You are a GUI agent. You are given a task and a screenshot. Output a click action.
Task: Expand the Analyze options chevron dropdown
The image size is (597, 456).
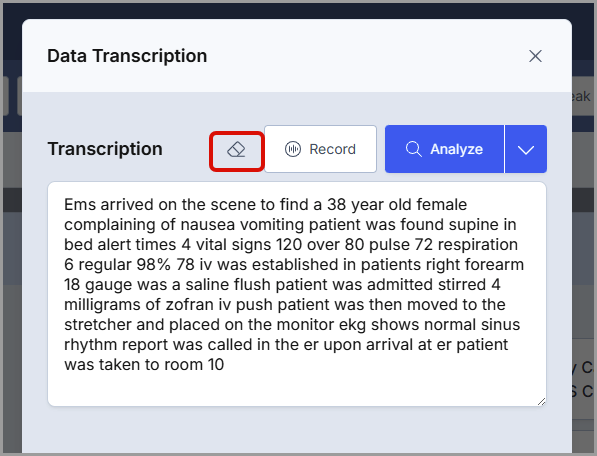[x=526, y=149]
